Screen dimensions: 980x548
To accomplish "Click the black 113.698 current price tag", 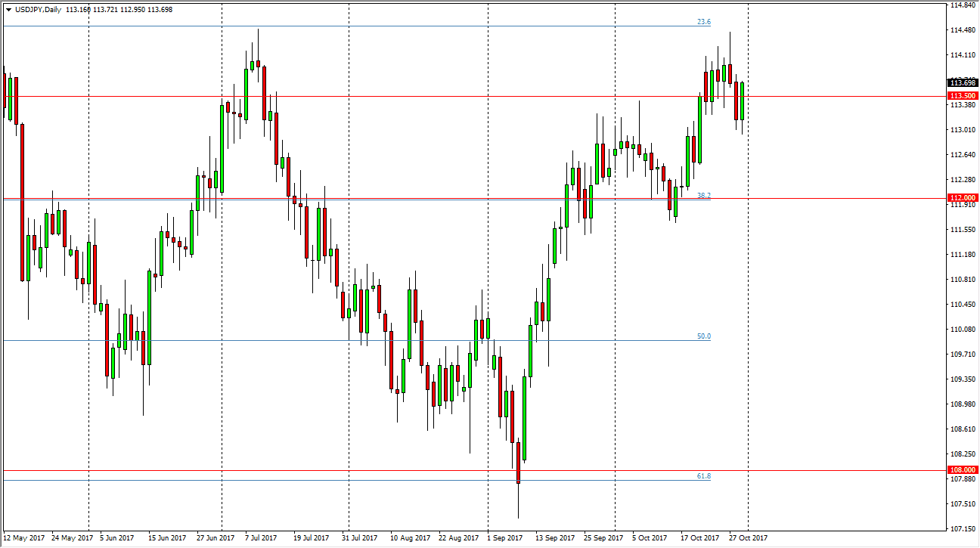I will [961, 83].
